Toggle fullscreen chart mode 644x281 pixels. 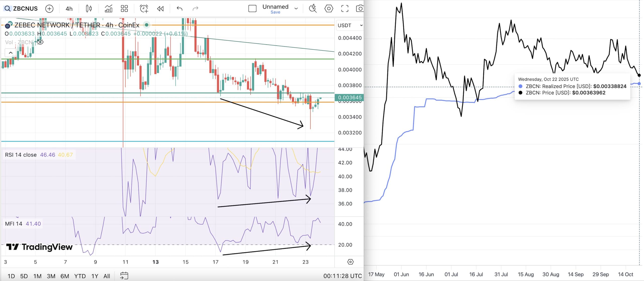pos(345,9)
